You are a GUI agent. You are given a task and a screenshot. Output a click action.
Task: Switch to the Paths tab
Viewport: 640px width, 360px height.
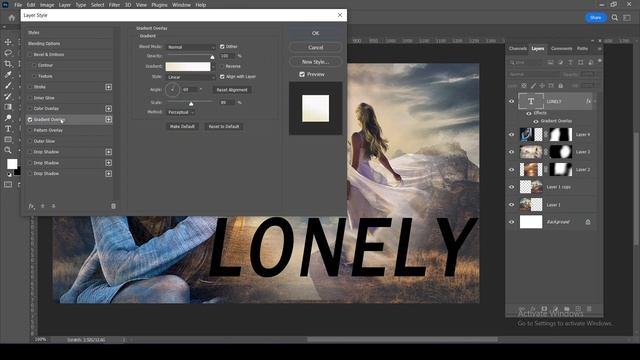[582, 49]
